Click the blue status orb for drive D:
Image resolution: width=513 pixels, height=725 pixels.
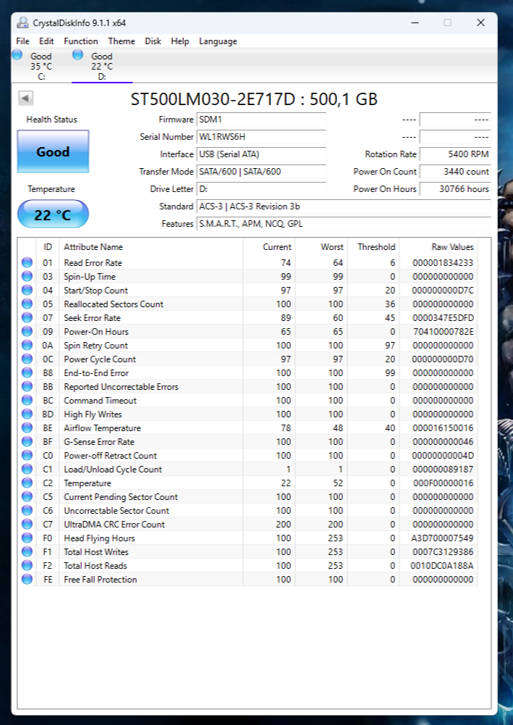click(78, 55)
